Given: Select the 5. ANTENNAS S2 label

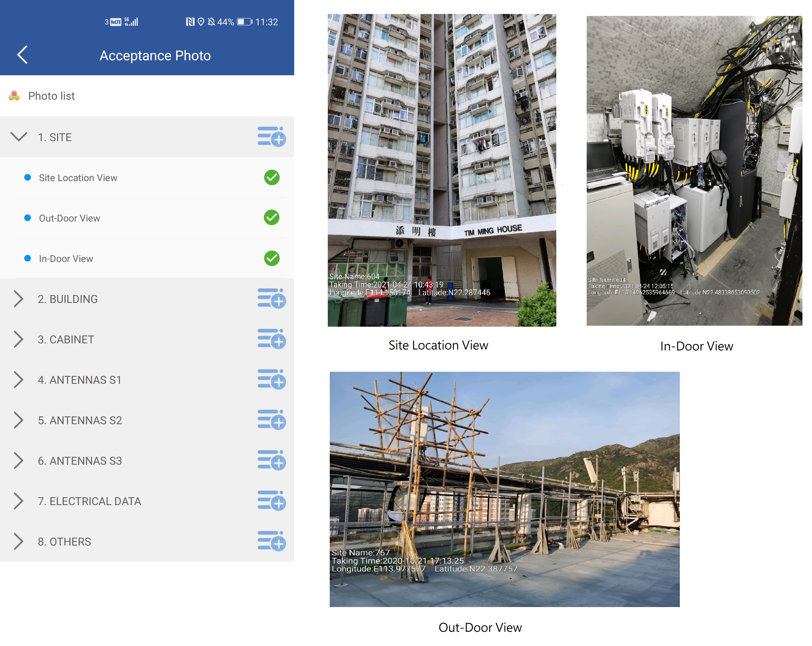Looking at the screenshot, I should click(80, 420).
